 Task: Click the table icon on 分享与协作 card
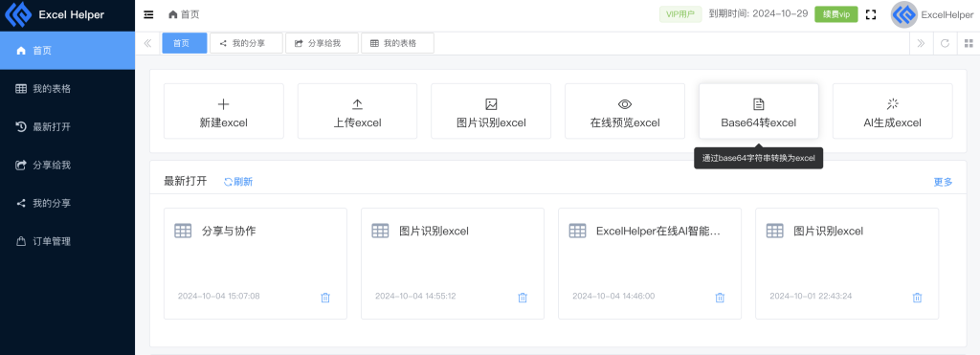click(x=183, y=231)
